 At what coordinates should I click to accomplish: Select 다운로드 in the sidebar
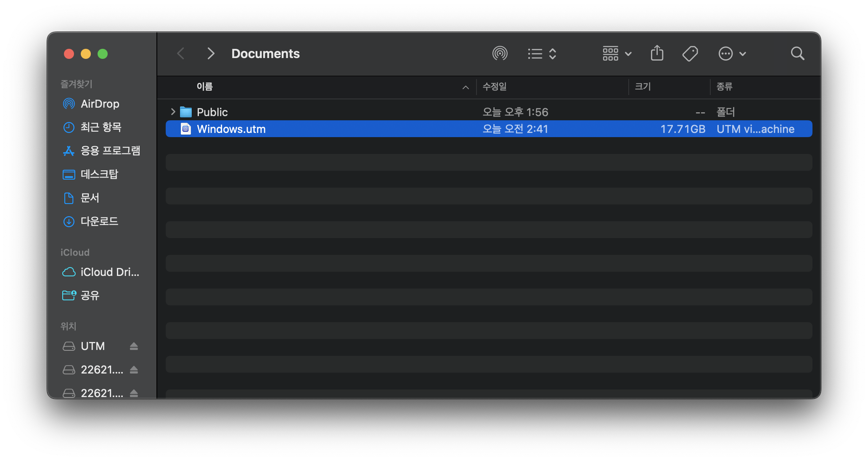99,221
